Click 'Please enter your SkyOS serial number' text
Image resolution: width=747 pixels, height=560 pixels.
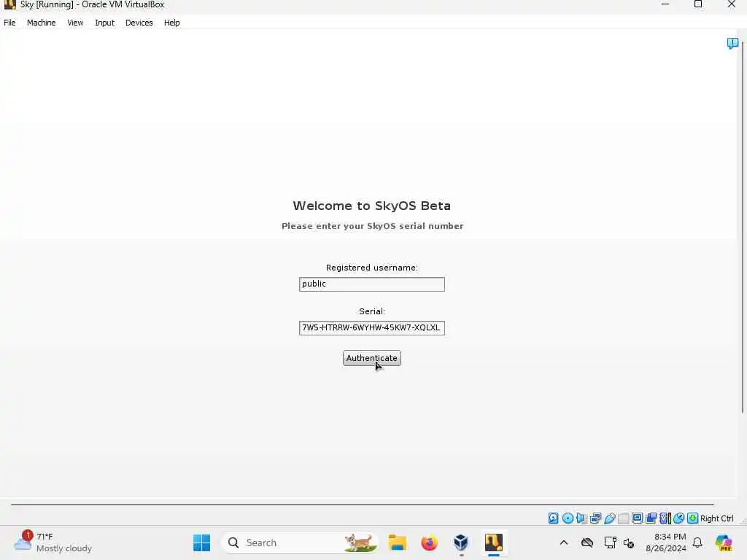point(372,226)
